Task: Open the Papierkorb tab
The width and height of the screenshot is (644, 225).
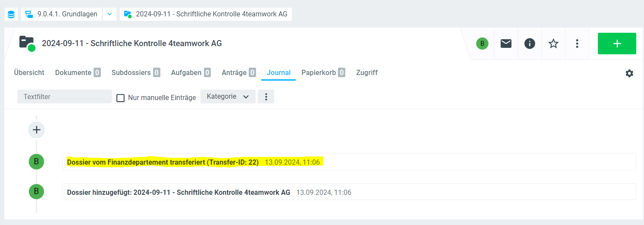Action: pyautogui.click(x=319, y=72)
